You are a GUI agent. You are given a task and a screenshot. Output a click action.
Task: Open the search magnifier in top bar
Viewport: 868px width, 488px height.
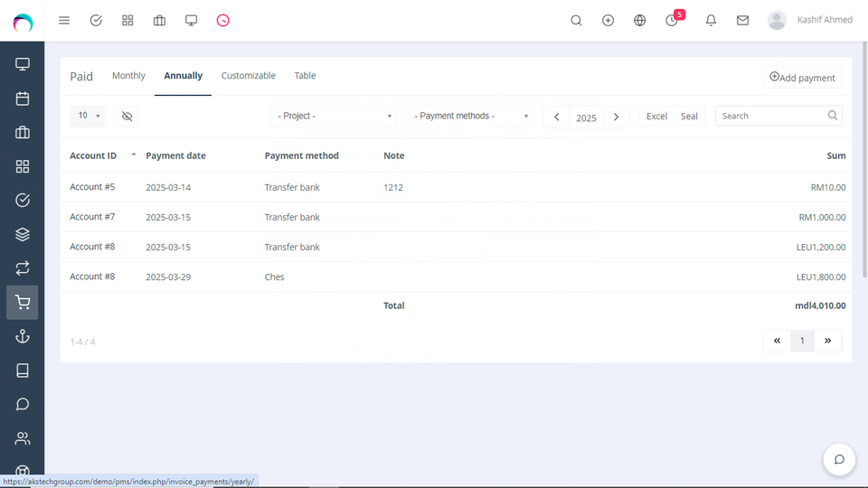pos(576,20)
